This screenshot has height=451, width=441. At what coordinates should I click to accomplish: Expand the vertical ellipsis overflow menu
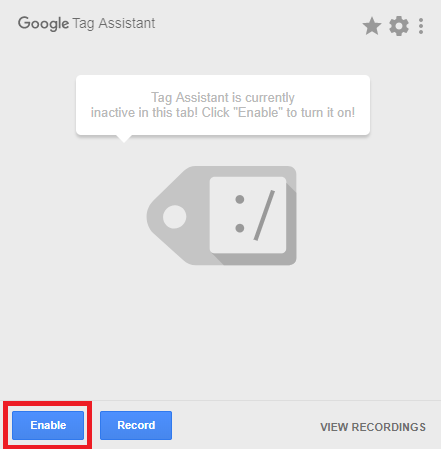421,26
